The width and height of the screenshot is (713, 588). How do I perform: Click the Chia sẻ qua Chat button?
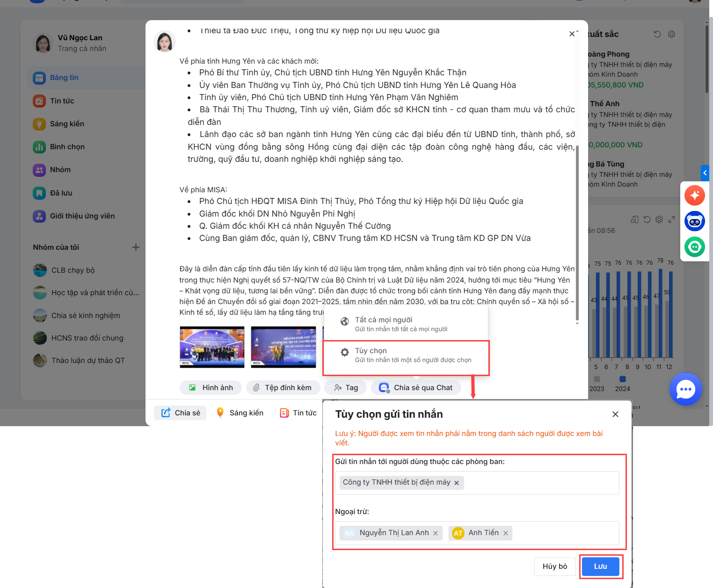coord(416,388)
